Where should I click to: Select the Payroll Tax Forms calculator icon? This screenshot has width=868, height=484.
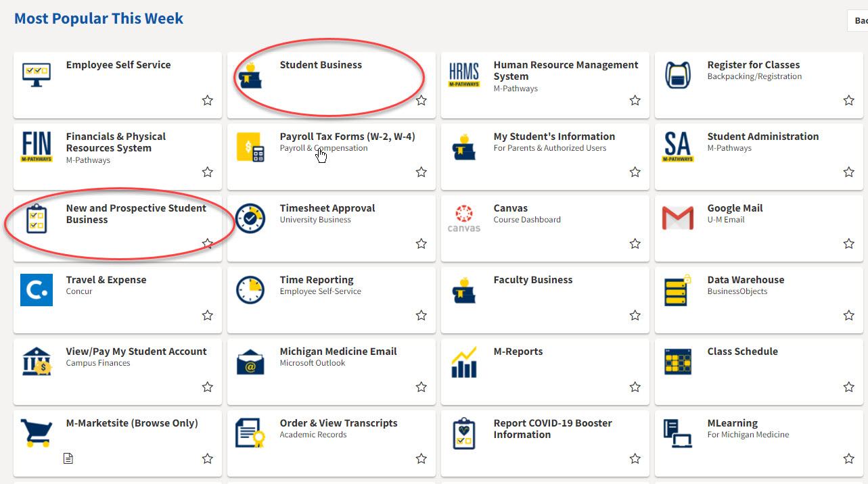[x=250, y=147]
